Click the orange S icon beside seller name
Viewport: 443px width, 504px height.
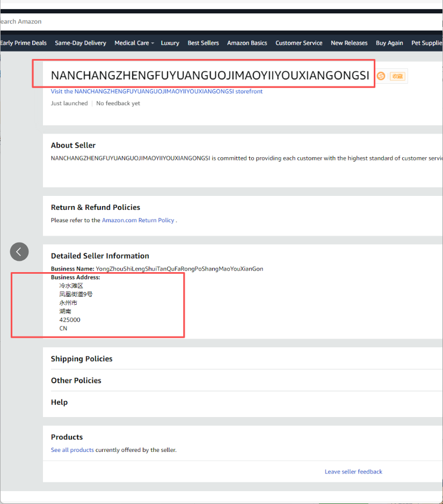click(381, 76)
